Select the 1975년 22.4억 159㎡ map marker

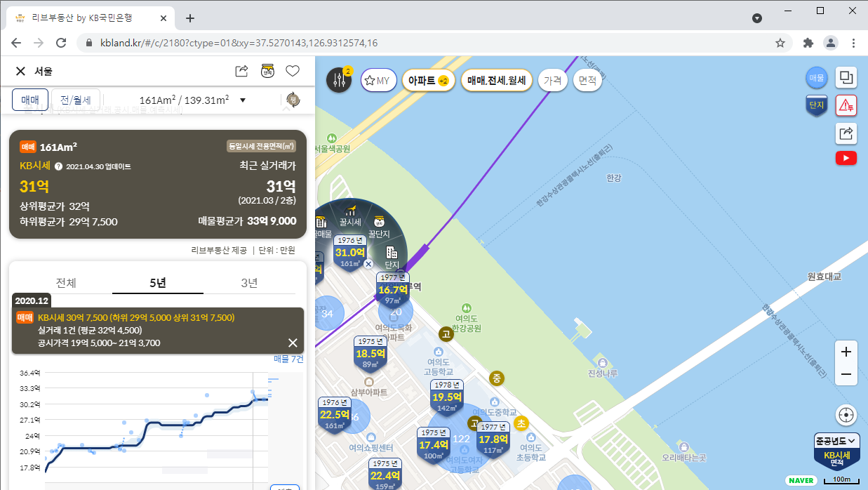click(386, 475)
